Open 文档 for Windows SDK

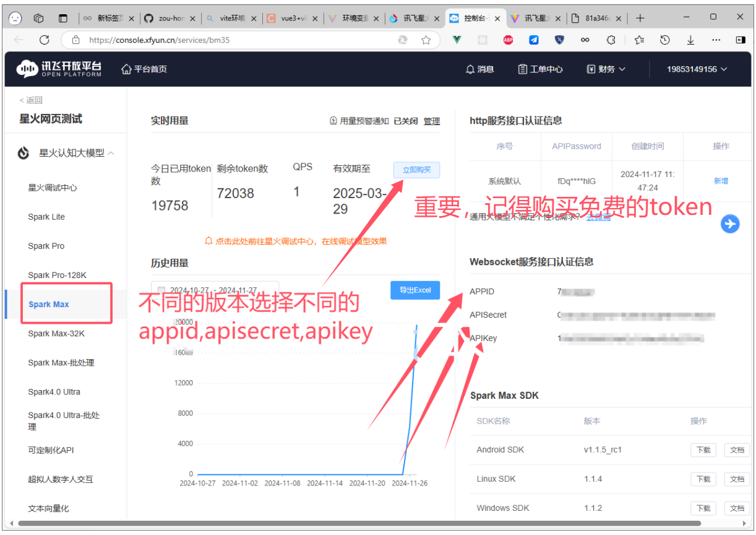[737, 508]
